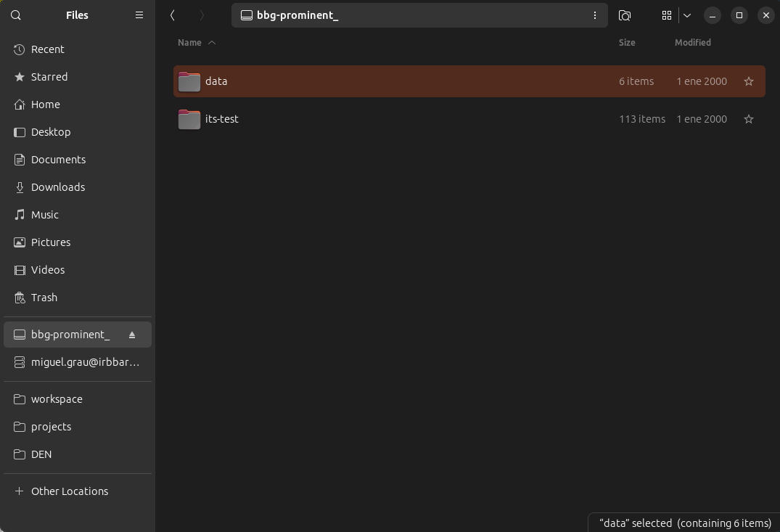This screenshot has width=780, height=532.
Task: Star the data folder
Action: coord(748,81)
